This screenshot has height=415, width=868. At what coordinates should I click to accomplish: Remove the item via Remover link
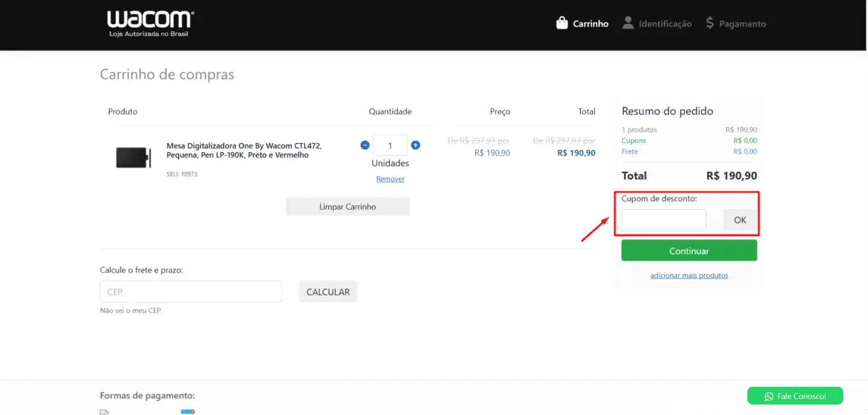click(x=390, y=179)
